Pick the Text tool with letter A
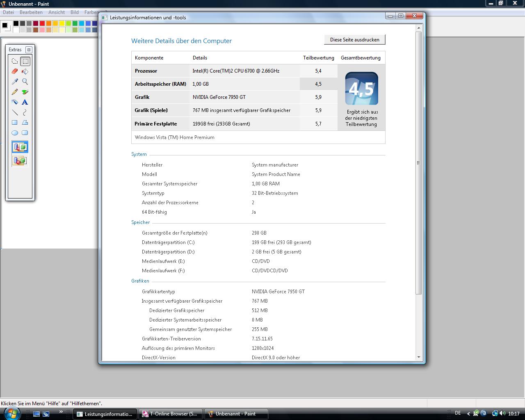525x420 pixels. coord(25,102)
